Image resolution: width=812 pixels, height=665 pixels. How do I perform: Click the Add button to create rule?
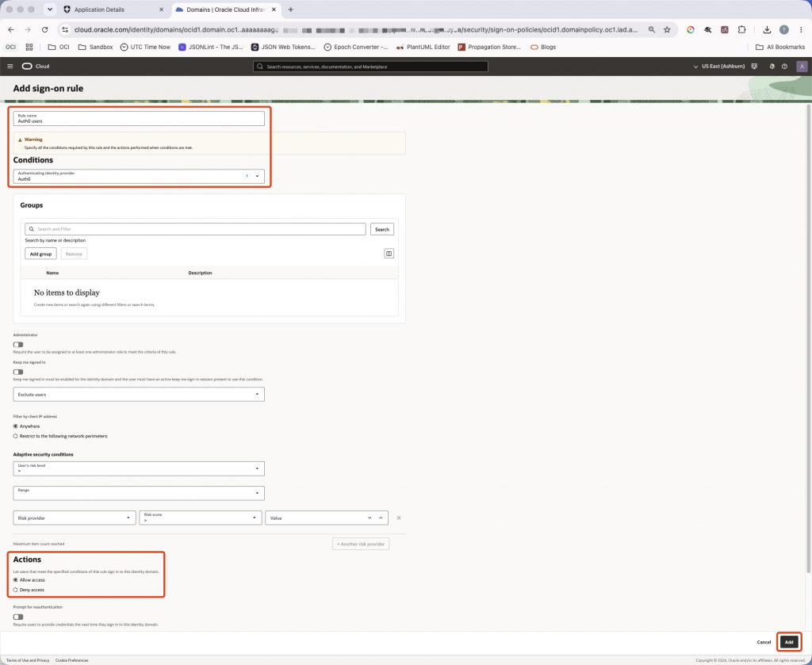[x=789, y=642]
